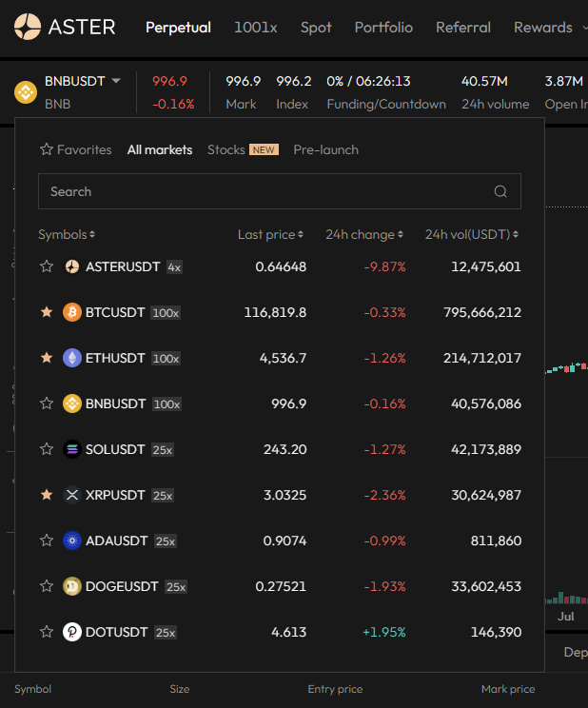
Task: Click the search magnifier icon
Action: tap(500, 191)
